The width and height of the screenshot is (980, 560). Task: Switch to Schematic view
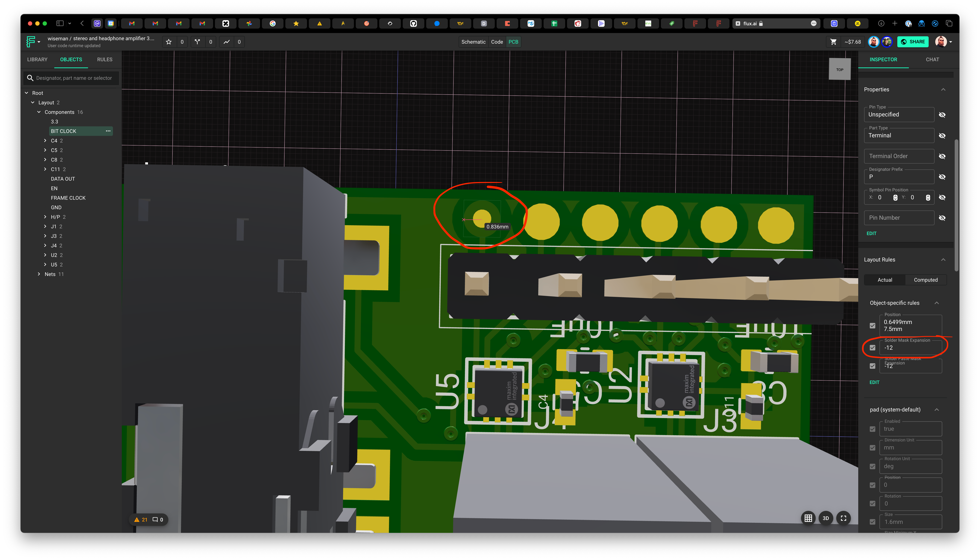point(473,42)
